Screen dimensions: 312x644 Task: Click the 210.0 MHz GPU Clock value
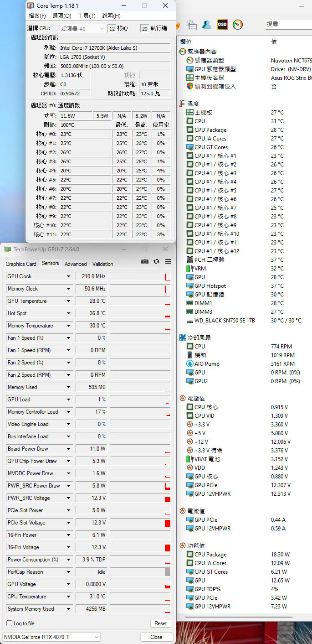point(92,276)
